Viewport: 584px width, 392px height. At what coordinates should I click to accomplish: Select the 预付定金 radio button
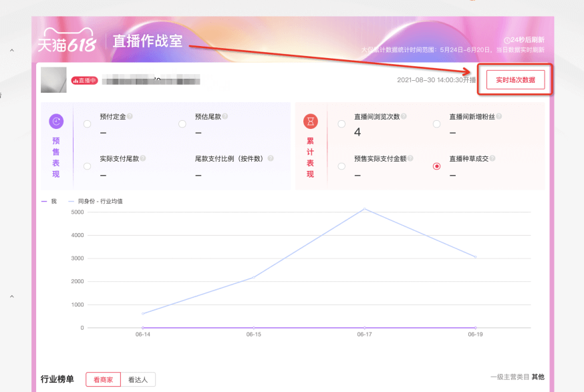[x=87, y=124]
